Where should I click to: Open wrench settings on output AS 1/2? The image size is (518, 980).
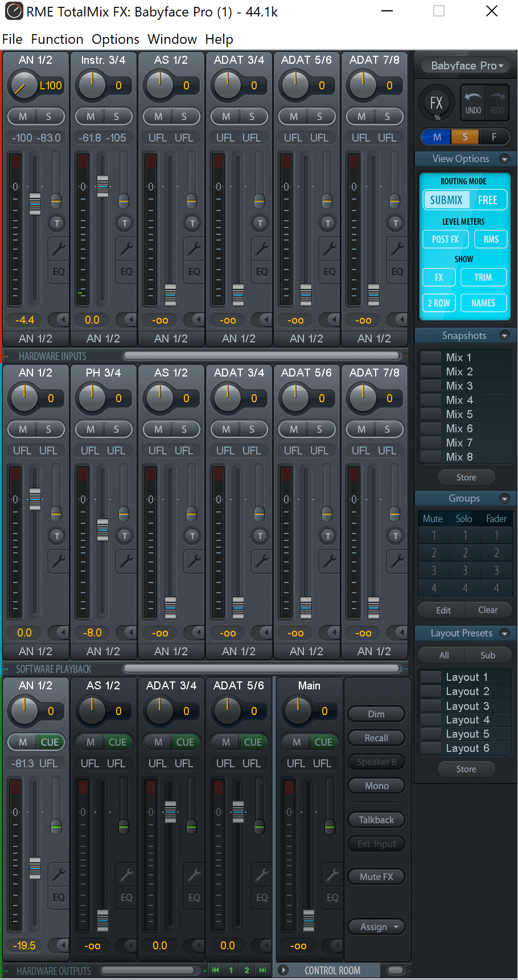(126, 874)
